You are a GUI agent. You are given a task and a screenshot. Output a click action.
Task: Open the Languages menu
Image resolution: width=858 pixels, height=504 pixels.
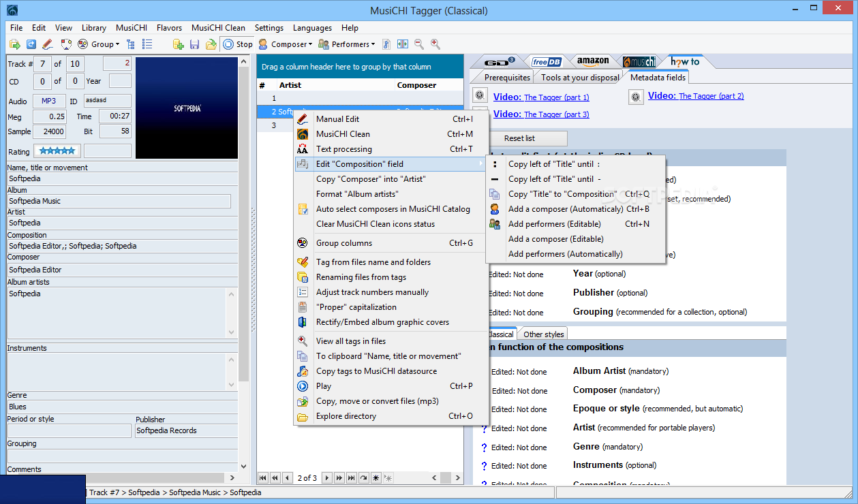coord(312,28)
